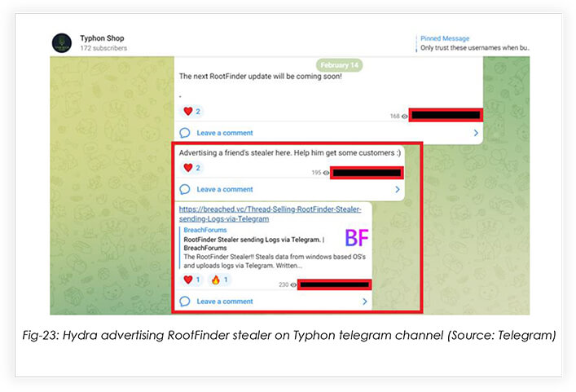Click the BF logo thumbnail
Screen dimensions: 576x392
tap(356, 238)
